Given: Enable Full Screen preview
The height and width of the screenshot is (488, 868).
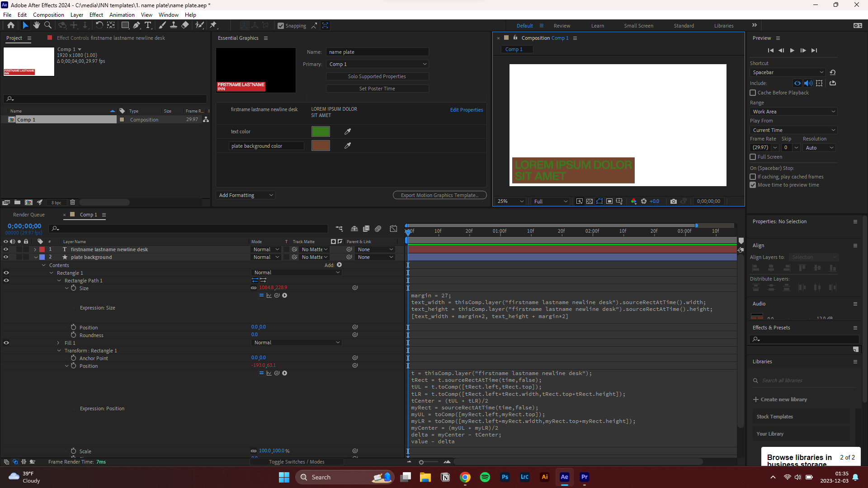Looking at the screenshot, I should [753, 157].
